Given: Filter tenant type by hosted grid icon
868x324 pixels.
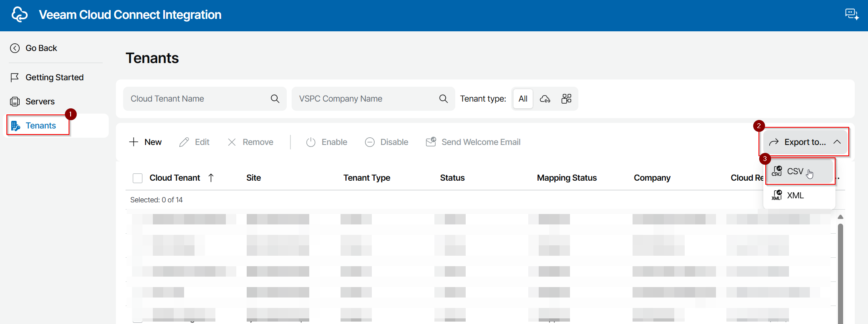Looking at the screenshot, I should 566,99.
